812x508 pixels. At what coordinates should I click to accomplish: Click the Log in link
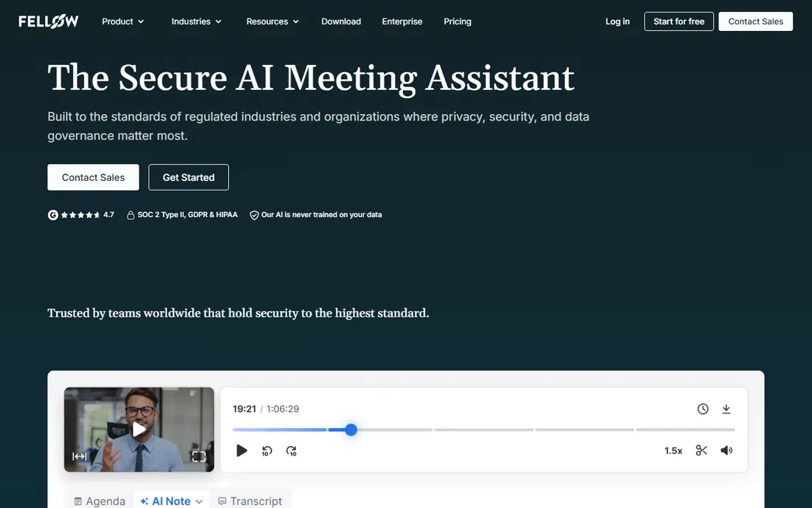[x=617, y=21]
